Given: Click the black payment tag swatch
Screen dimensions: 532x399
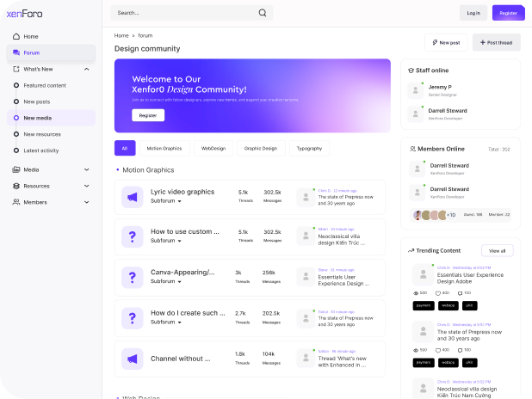Looking at the screenshot, I should tap(424, 305).
